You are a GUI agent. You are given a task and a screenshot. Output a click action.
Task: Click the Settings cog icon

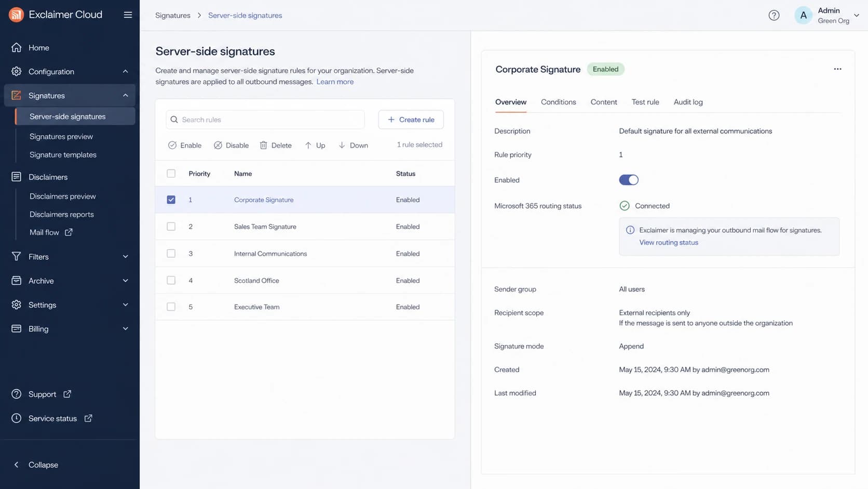pyautogui.click(x=16, y=305)
